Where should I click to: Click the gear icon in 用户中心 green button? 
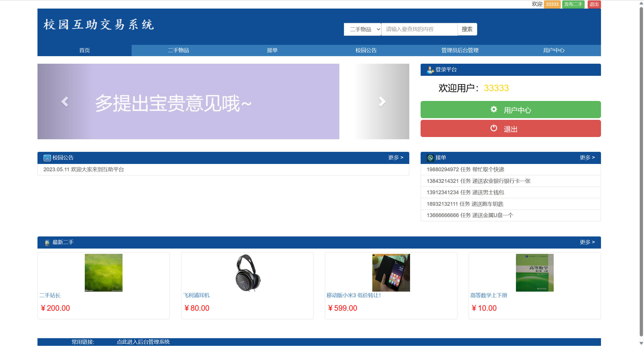tap(494, 109)
